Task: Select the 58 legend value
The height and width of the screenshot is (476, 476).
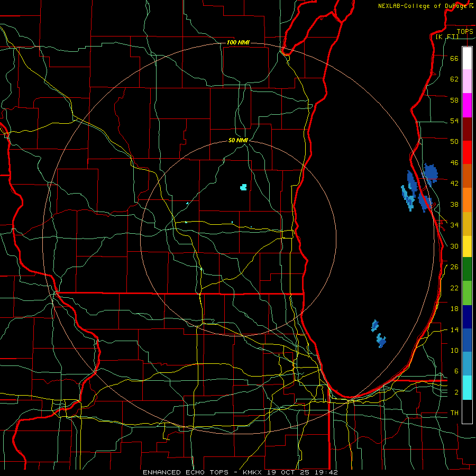Action: [454, 100]
